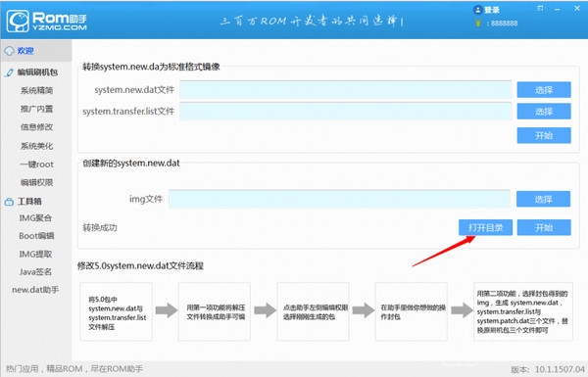The width and height of the screenshot is (588, 377).
Task: Click the Rom助手 logo icon
Action: (x=18, y=22)
